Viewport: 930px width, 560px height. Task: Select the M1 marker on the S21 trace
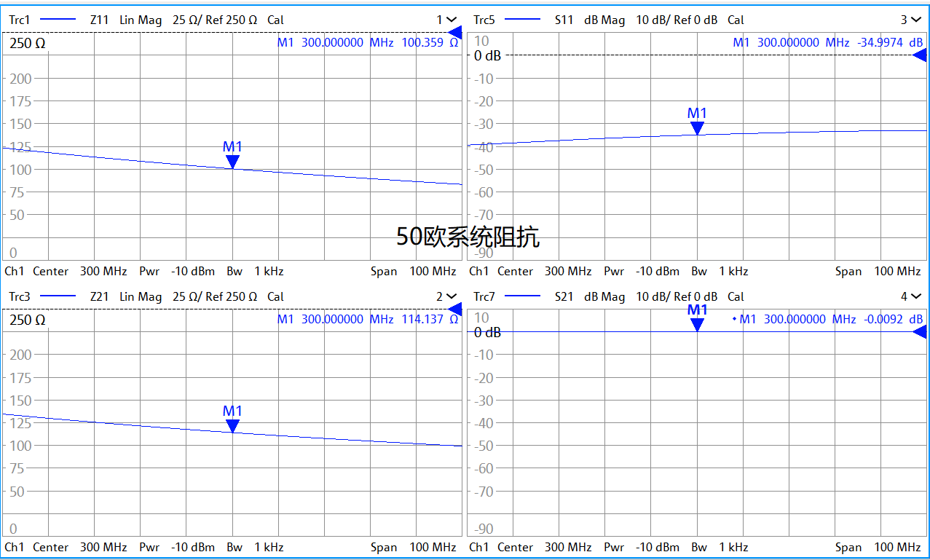pyautogui.click(x=697, y=324)
